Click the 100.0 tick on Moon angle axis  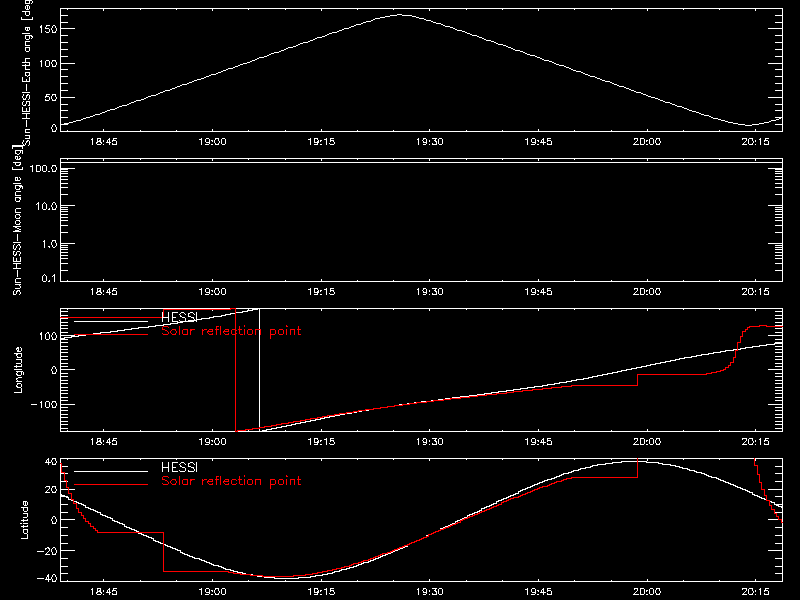click(x=44, y=169)
